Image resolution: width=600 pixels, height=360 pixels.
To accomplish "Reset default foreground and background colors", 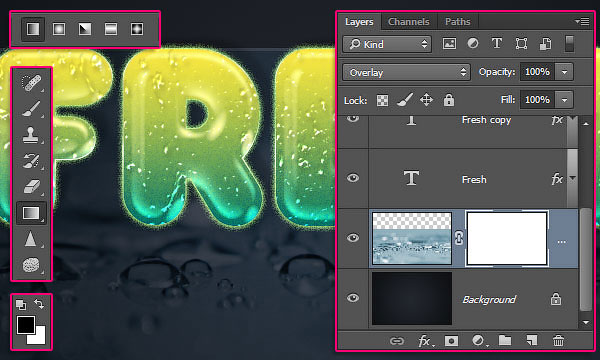I will point(21,305).
